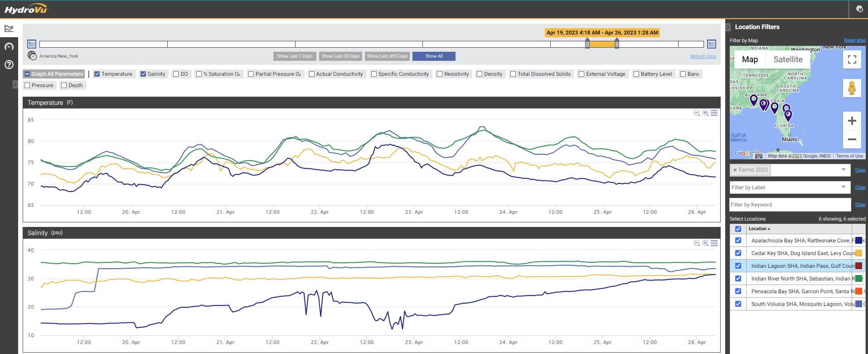Uncheck the Salinity parameter

tap(143, 74)
